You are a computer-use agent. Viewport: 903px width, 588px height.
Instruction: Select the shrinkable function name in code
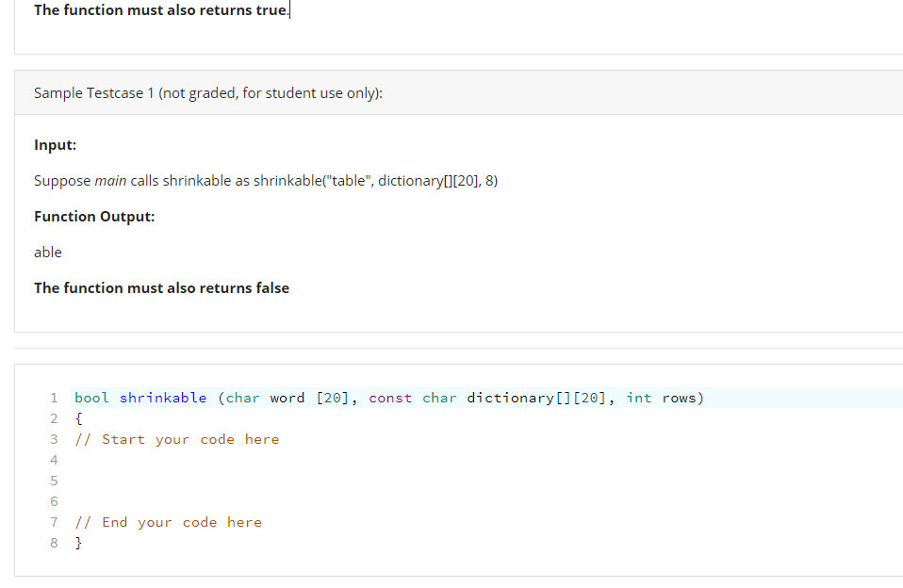point(162,397)
